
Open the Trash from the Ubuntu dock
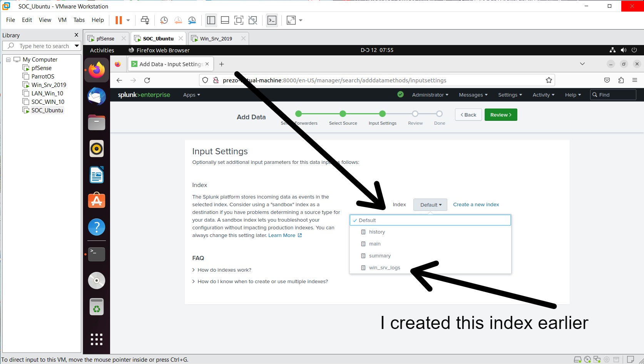click(x=97, y=307)
